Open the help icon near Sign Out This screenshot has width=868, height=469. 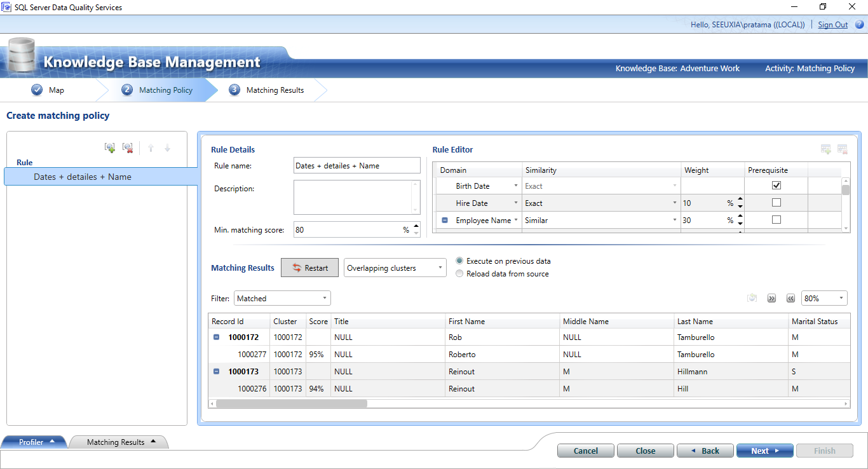pyautogui.click(x=859, y=25)
